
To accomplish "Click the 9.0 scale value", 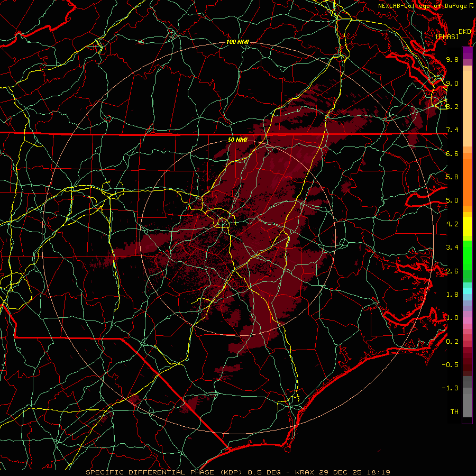I will [452, 83].
